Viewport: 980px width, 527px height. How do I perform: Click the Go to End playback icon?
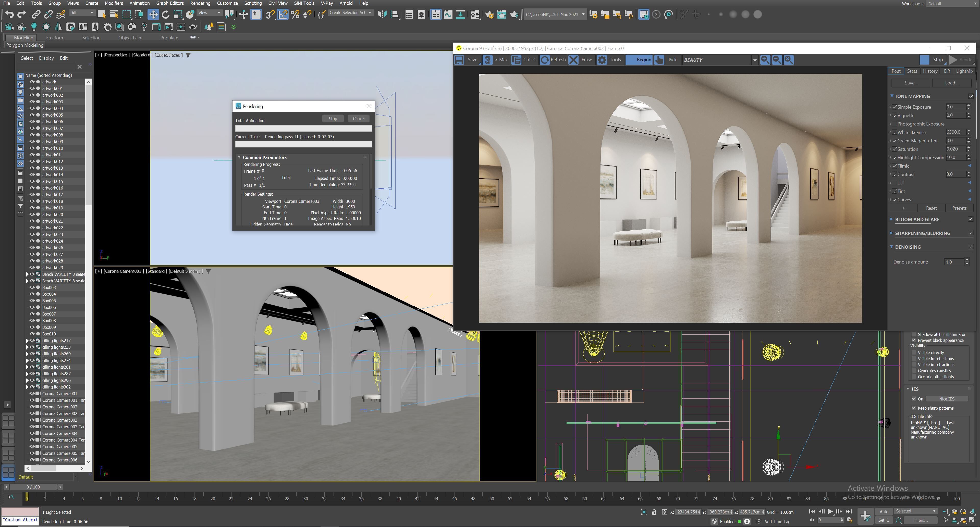click(848, 511)
